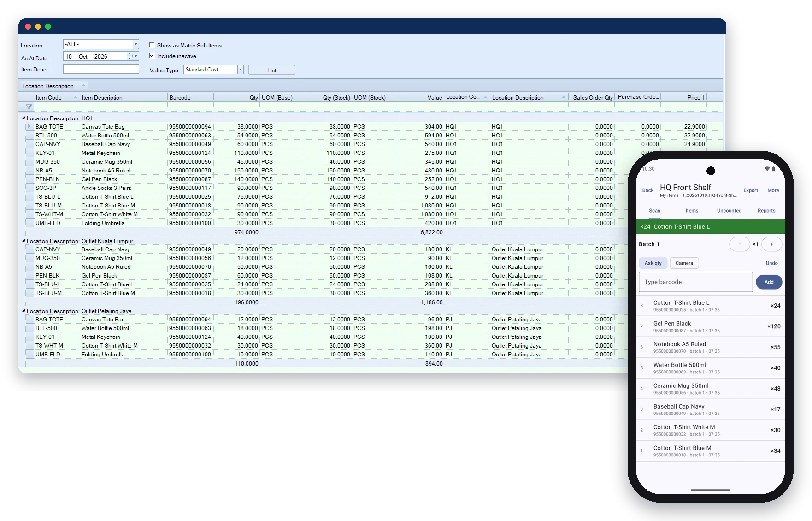Tap the plus quantity button for Batch 1
Image resolution: width=812 pixels, height=521 pixels.
tap(771, 244)
